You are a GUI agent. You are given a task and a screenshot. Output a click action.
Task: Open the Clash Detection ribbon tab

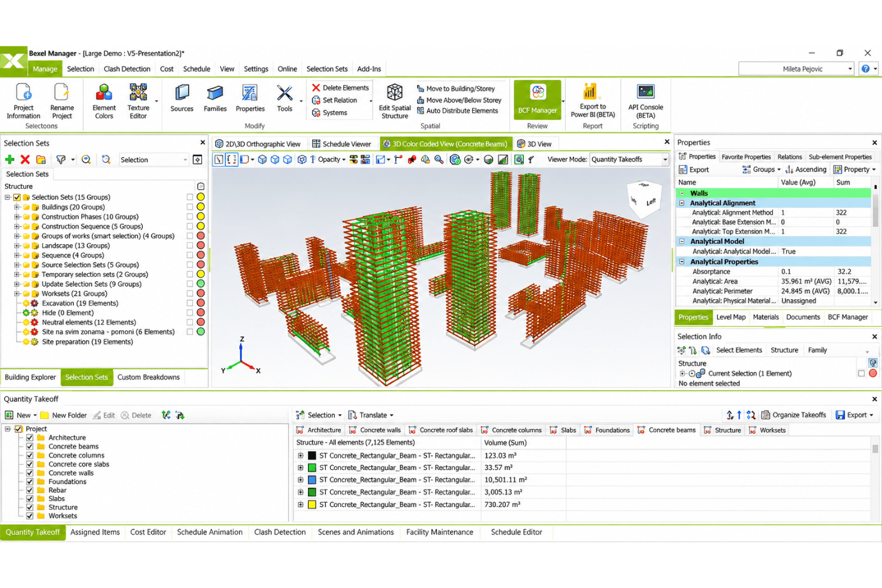pos(127,69)
